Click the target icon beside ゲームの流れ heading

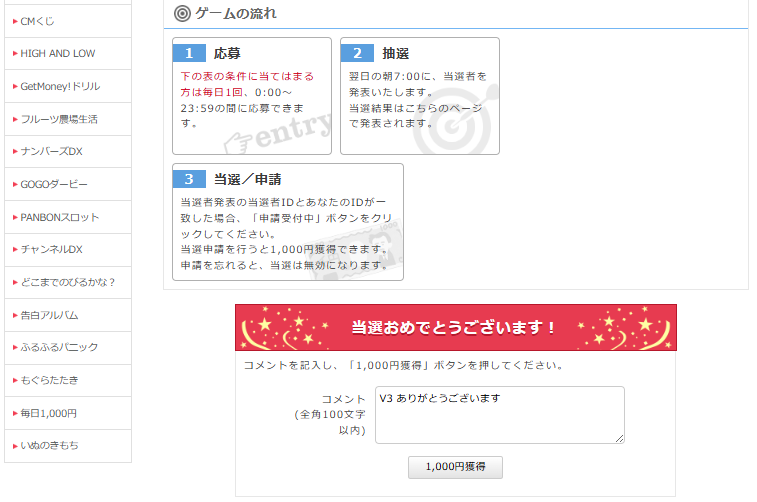182,13
